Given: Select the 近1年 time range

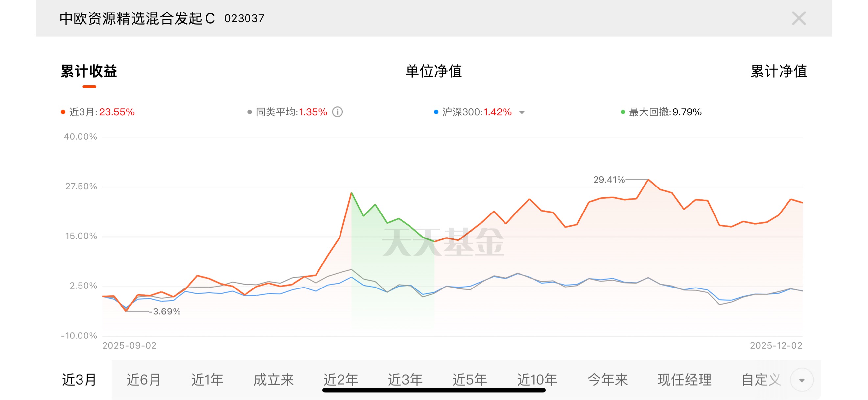Looking at the screenshot, I should click(207, 380).
